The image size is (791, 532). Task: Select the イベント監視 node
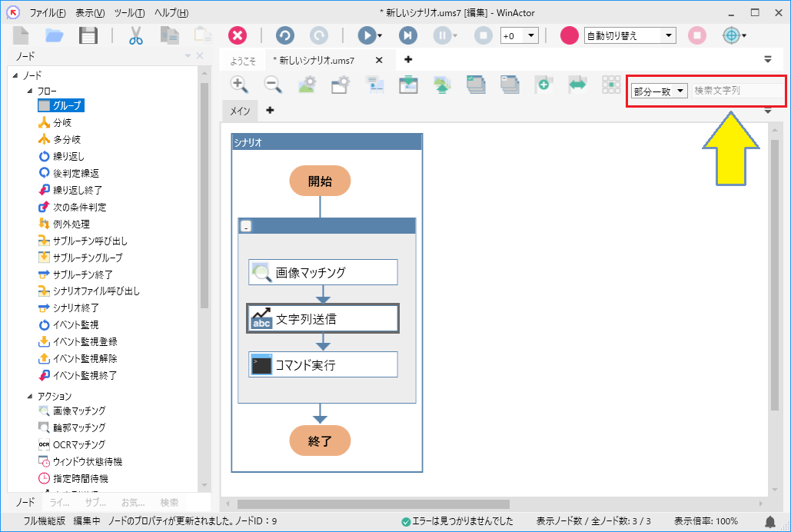(x=68, y=325)
